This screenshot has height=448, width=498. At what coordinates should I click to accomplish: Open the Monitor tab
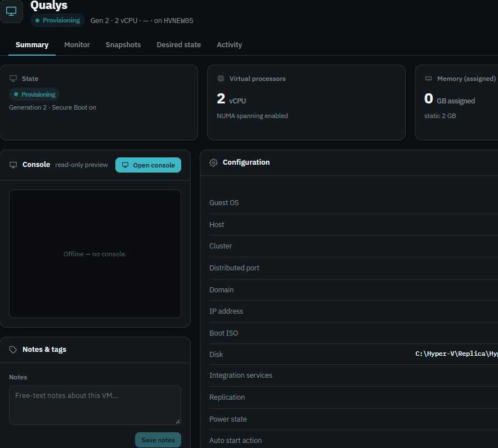[x=77, y=45]
